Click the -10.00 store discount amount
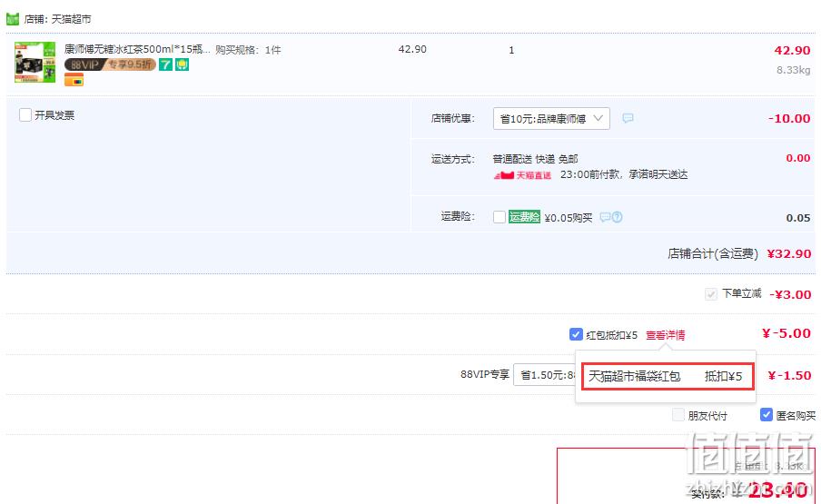Viewport: 821px width, 504px height. pos(789,119)
